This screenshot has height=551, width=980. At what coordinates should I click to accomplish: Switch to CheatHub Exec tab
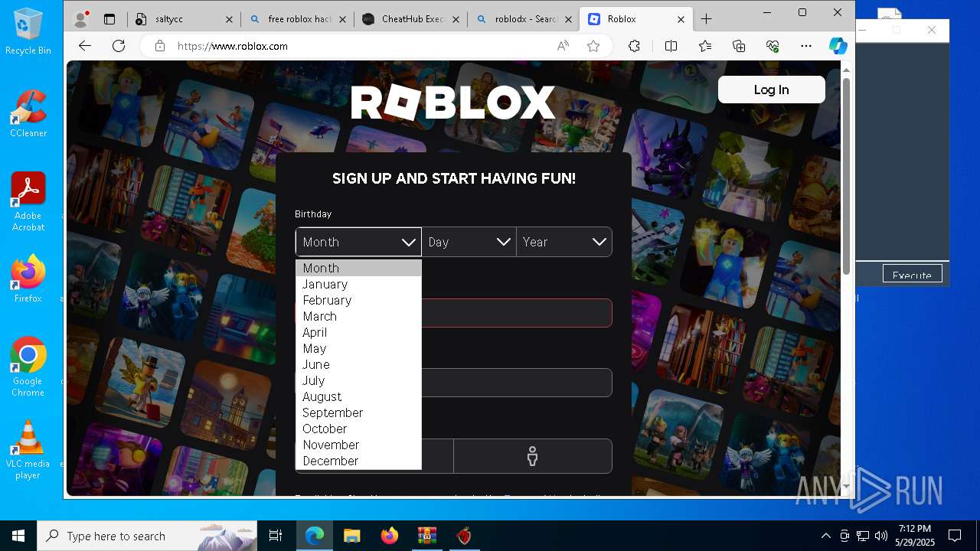pos(410,19)
